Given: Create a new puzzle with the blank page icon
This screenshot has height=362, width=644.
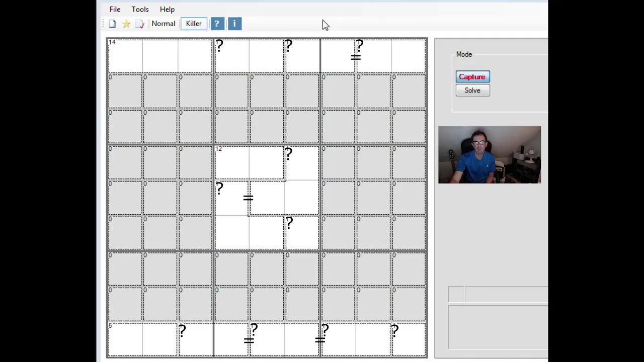Looking at the screenshot, I should click(x=112, y=24).
